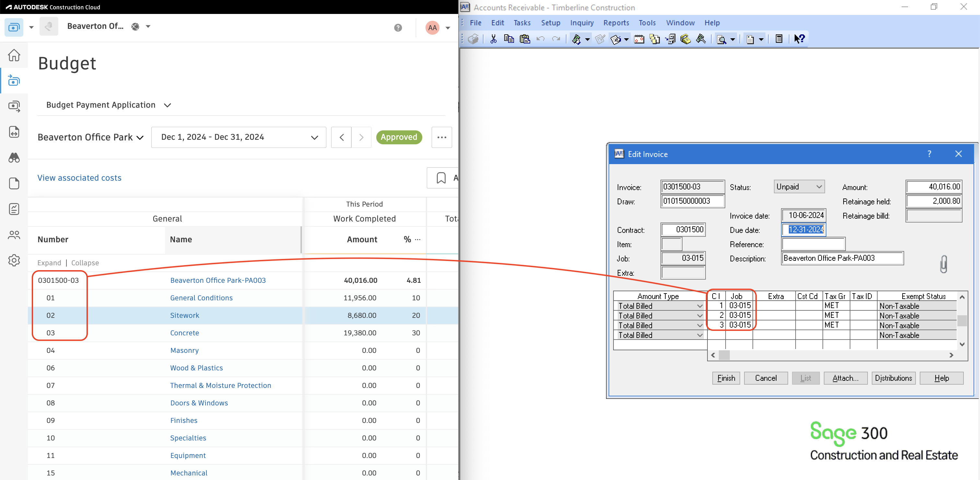Screen dimensions: 980x480
Task: Click Expand above the budget table
Action: tap(49, 263)
